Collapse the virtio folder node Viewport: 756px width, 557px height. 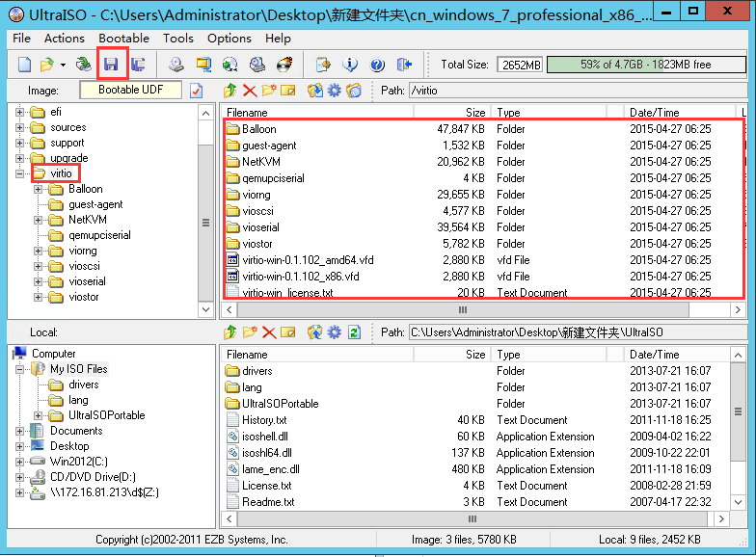[x=19, y=173]
